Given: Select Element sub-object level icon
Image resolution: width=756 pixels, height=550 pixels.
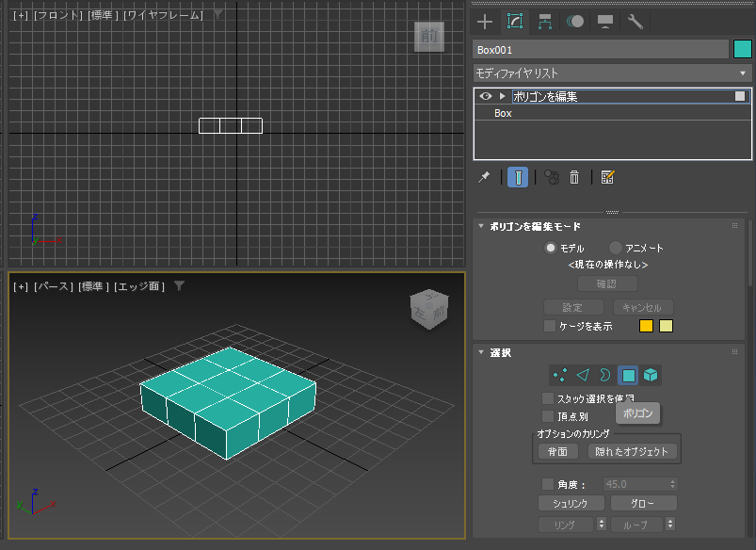Looking at the screenshot, I should 651,375.
